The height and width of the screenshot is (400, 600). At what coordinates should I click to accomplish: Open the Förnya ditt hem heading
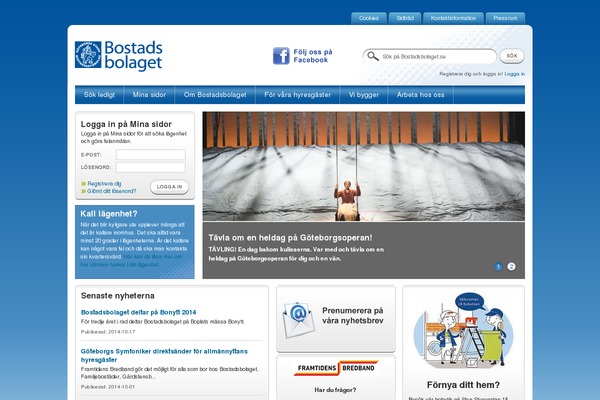[463, 385]
